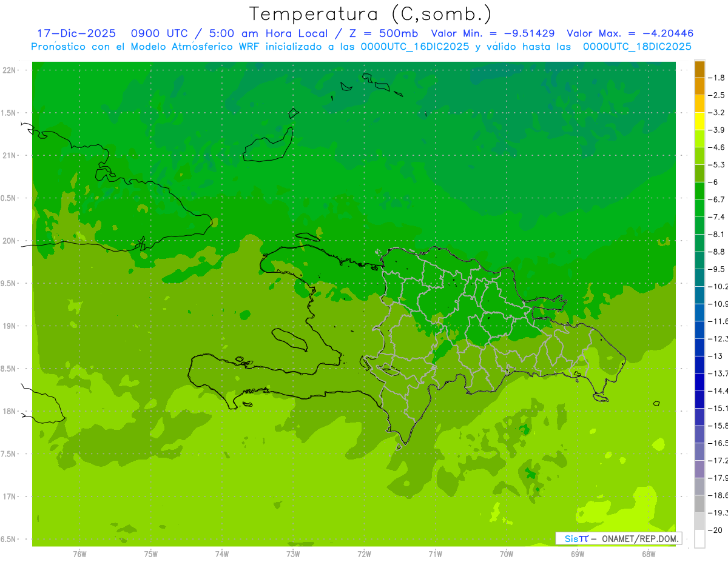Screen dimensions: 728x562
Task: Select the '71W' longitude label
Action: pos(435,554)
